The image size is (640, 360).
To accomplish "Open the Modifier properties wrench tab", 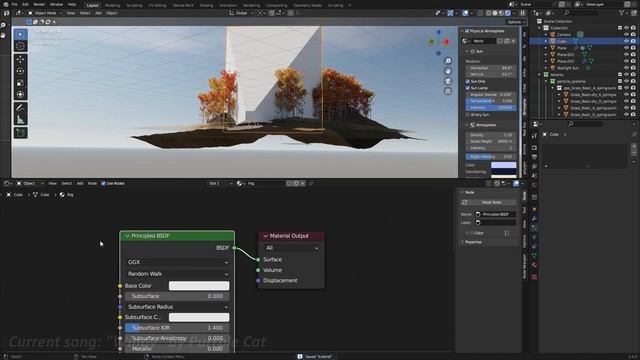I will click(x=534, y=219).
